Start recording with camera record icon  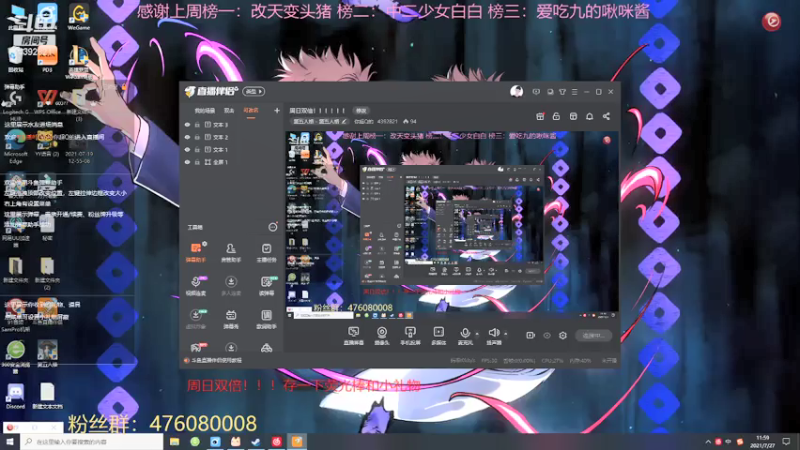click(531, 336)
